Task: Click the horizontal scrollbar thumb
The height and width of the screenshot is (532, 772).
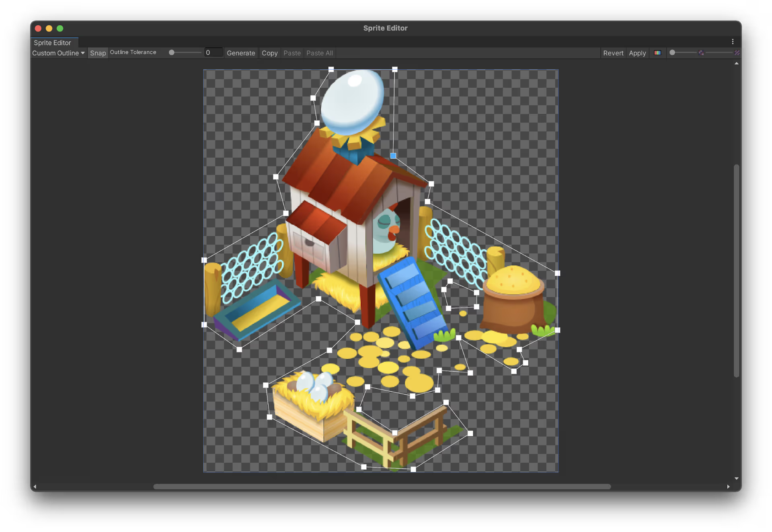Action: pos(382,487)
